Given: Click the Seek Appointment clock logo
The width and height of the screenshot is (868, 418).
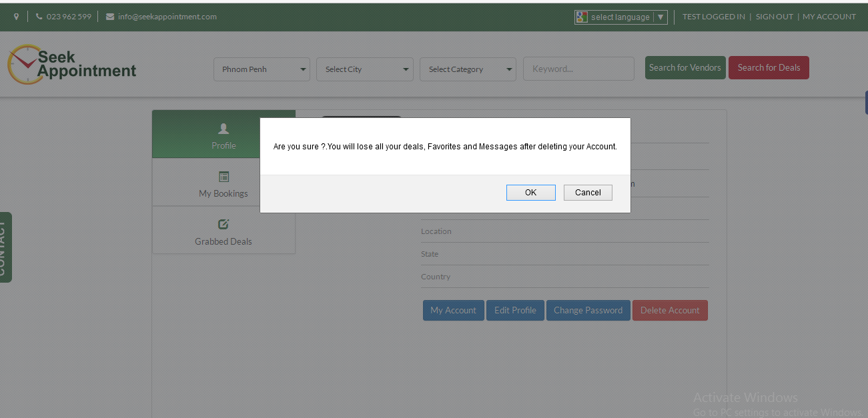Looking at the screenshot, I should point(24,65).
